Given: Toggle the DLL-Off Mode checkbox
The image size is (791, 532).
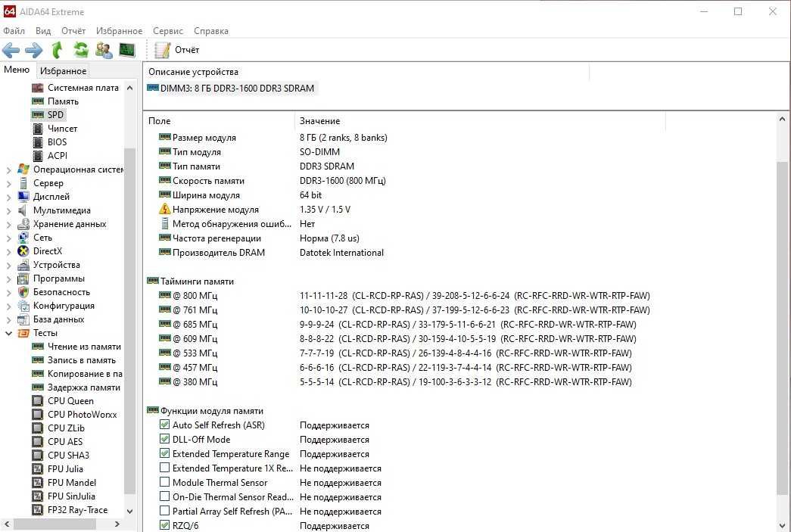Looking at the screenshot, I should click(x=164, y=439).
